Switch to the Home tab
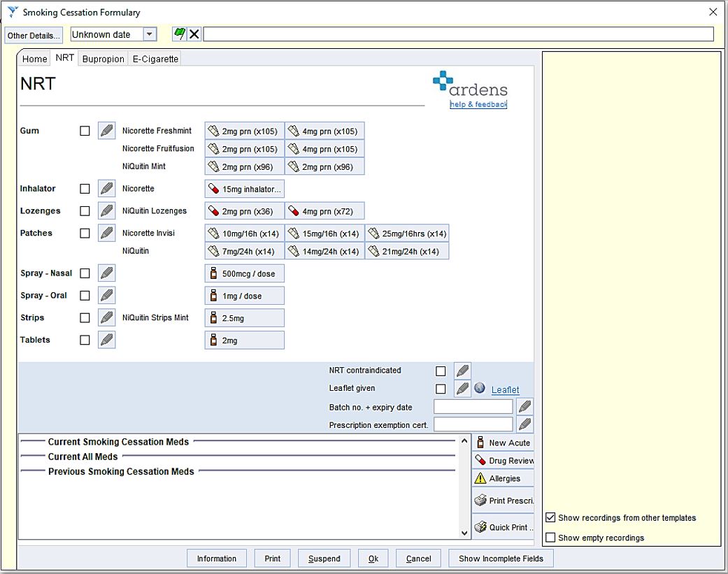 click(x=35, y=59)
